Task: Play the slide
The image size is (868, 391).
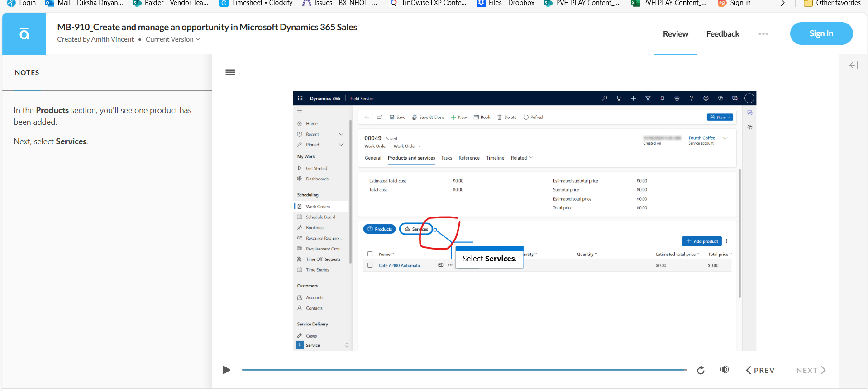Action: coord(226,370)
